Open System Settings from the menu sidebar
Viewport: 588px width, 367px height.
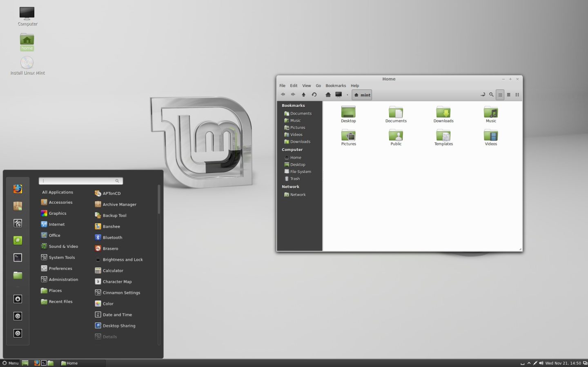point(18,223)
